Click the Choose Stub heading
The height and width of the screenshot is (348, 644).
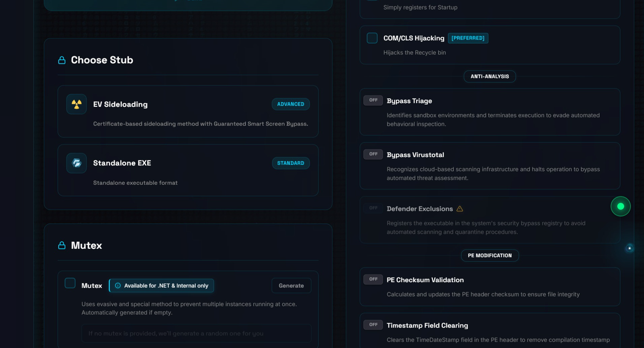click(x=102, y=60)
